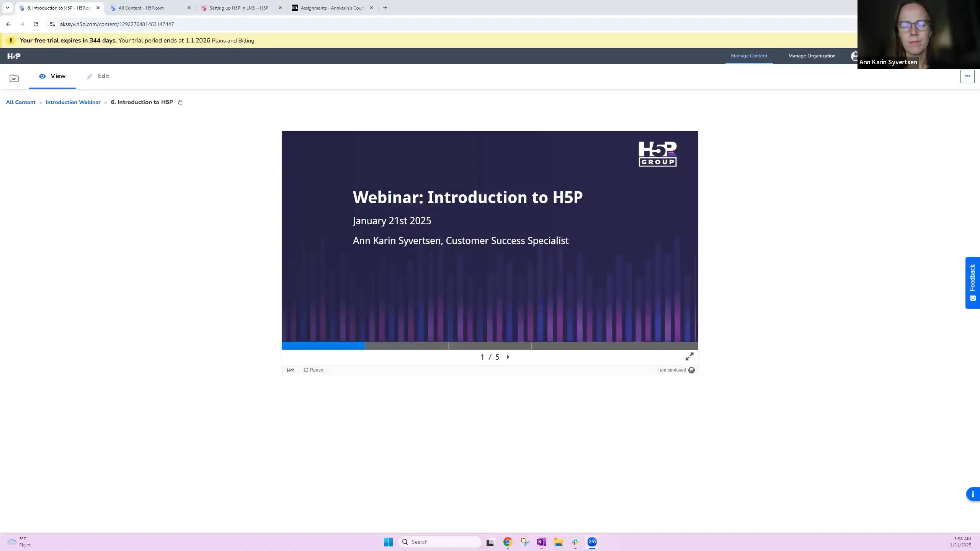Screen dimensions: 980x551
Task: Advance to the next slide with the arrow
Action: pyautogui.click(x=508, y=357)
